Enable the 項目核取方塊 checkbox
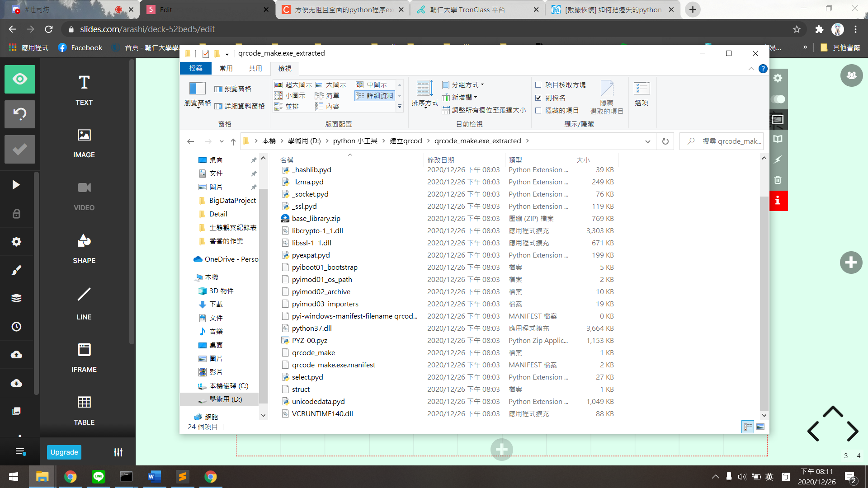The image size is (868, 488). point(538,85)
